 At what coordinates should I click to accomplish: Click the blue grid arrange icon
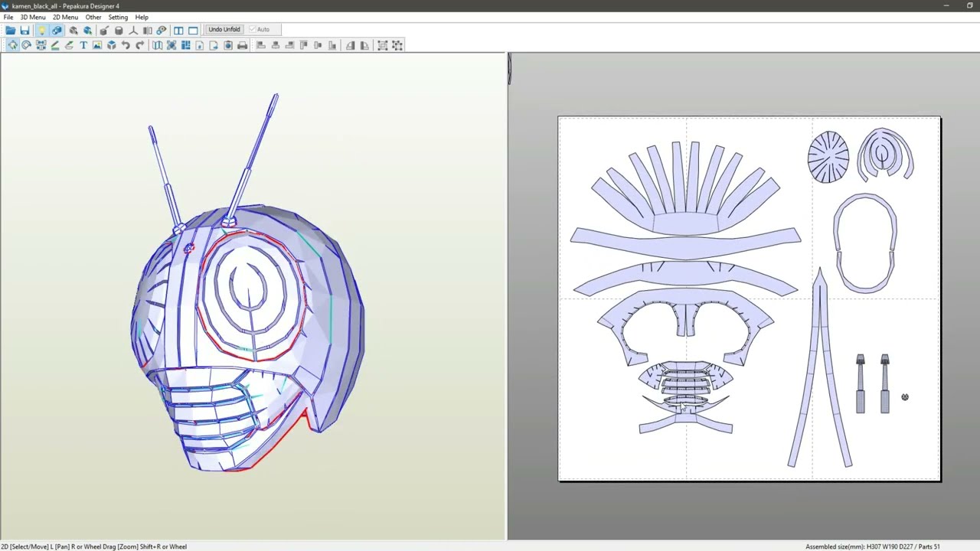tap(185, 45)
